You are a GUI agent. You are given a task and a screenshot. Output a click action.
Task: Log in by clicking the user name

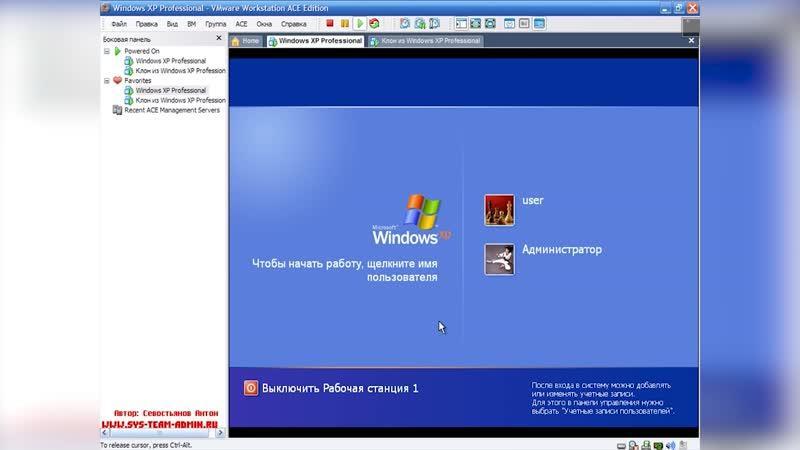pos(532,201)
